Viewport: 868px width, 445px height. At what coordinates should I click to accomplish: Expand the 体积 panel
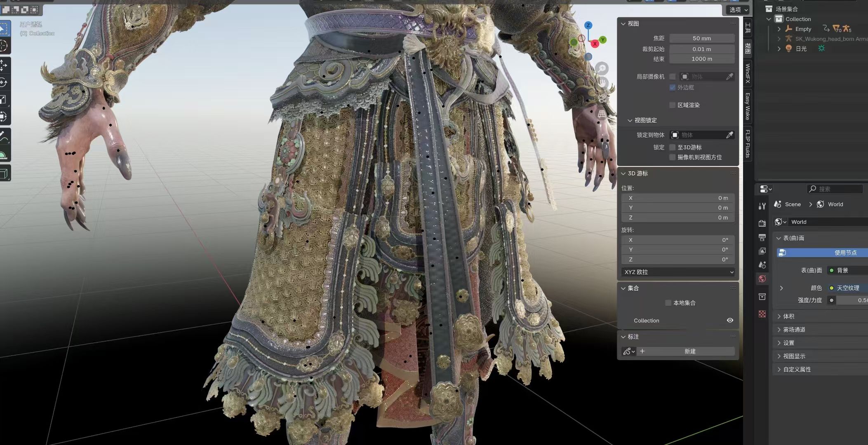point(779,316)
